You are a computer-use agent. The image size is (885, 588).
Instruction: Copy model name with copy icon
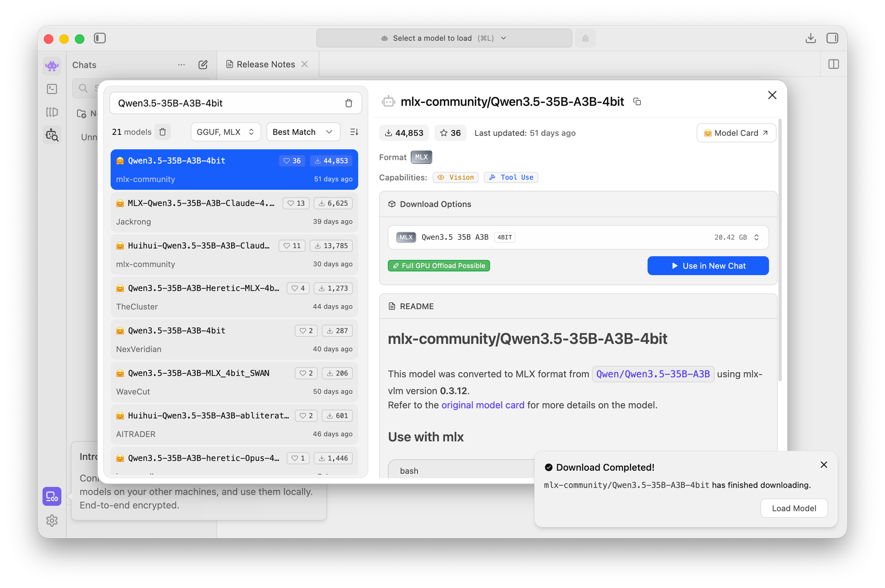(637, 102)
